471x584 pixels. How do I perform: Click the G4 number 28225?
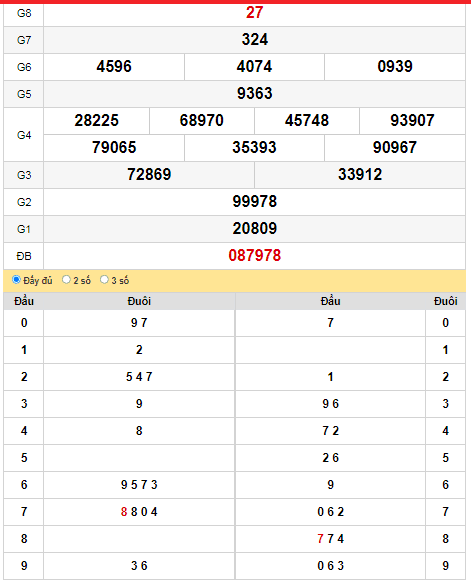(96, 121)
